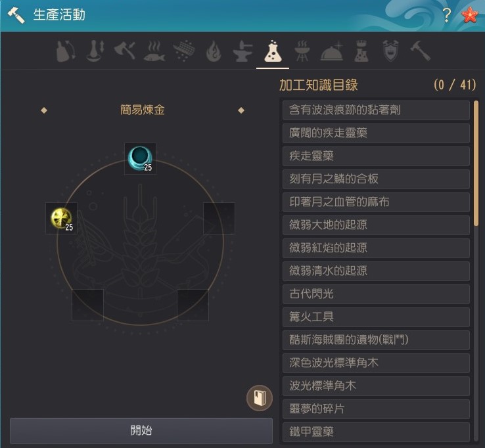This screenshot has width=485, height=448.
Task: Click the right diamond arrow beside 簡易煉金
Action: [241, 110]
